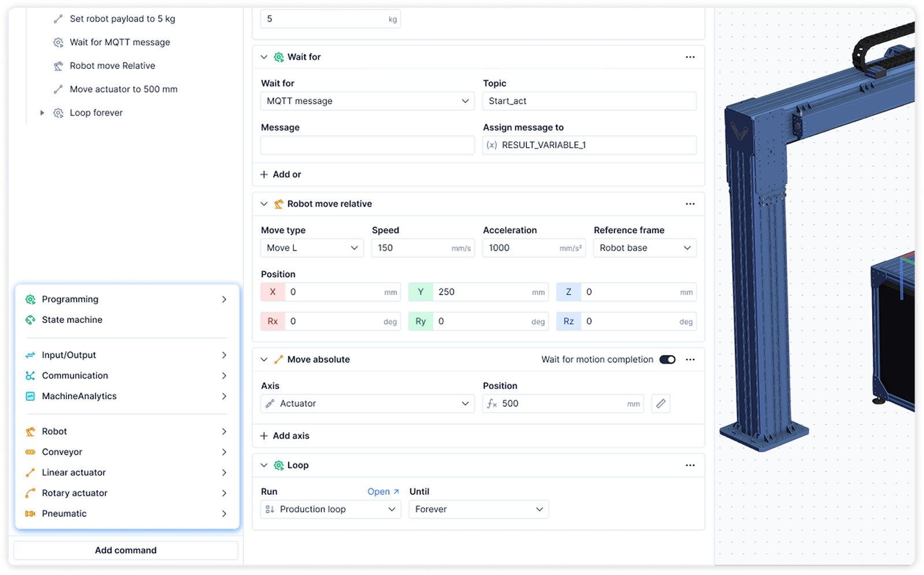Click the plus icon next to Add axis
This screenshot has width=924, height=575.
pyautogui.click(x=264, y=436)
